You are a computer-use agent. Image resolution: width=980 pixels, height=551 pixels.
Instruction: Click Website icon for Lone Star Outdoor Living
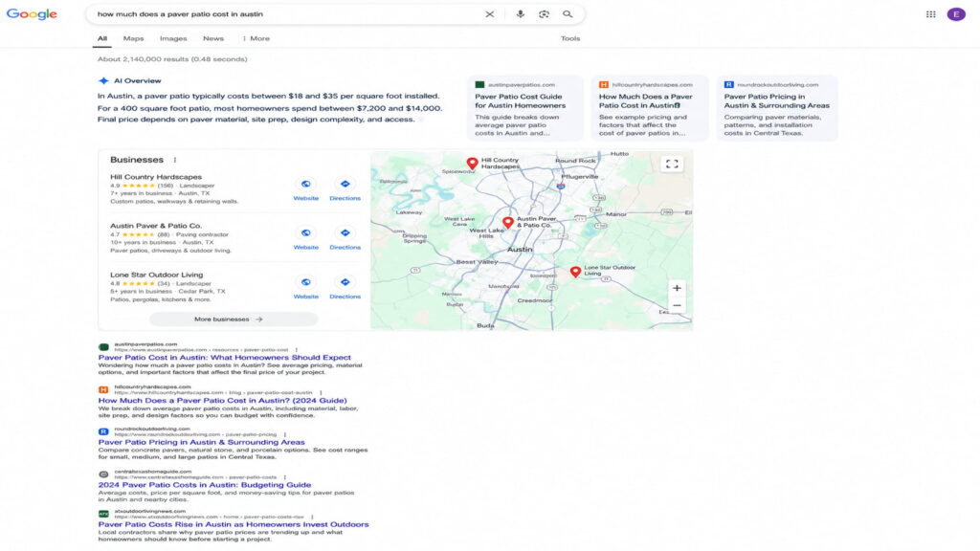point(305,282)
